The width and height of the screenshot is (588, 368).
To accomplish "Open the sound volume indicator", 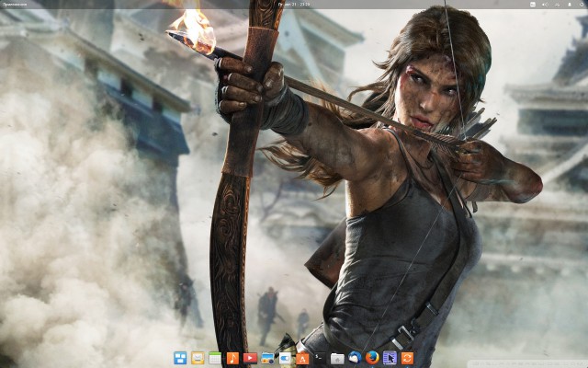I will 544,5.
